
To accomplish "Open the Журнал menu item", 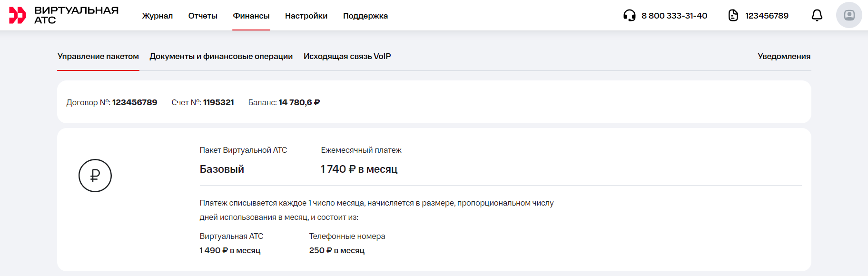I will pos(157,16).
